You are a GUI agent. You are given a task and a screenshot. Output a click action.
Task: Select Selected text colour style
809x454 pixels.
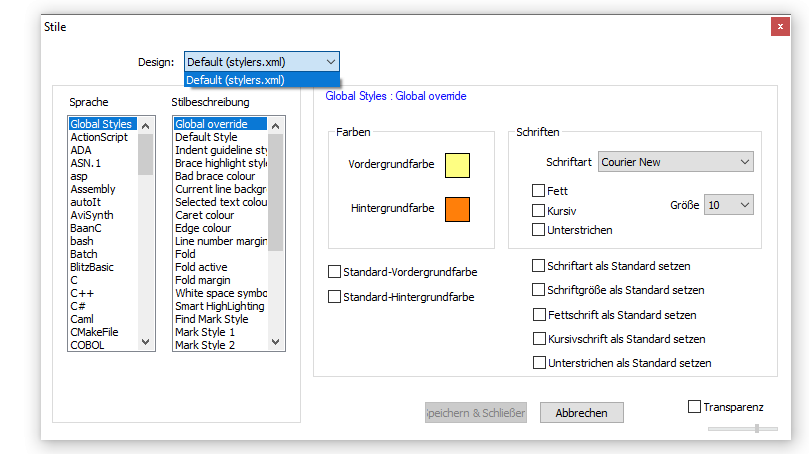click(x=221, y=202)
